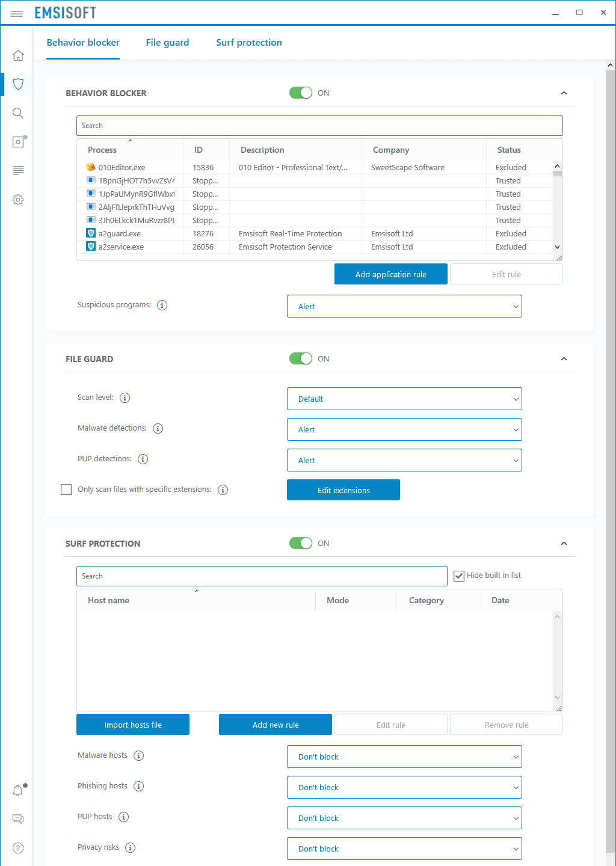616x866 pixels.
Task: Click the main page scrollbar up arrow
Action: tap(610, 65)
